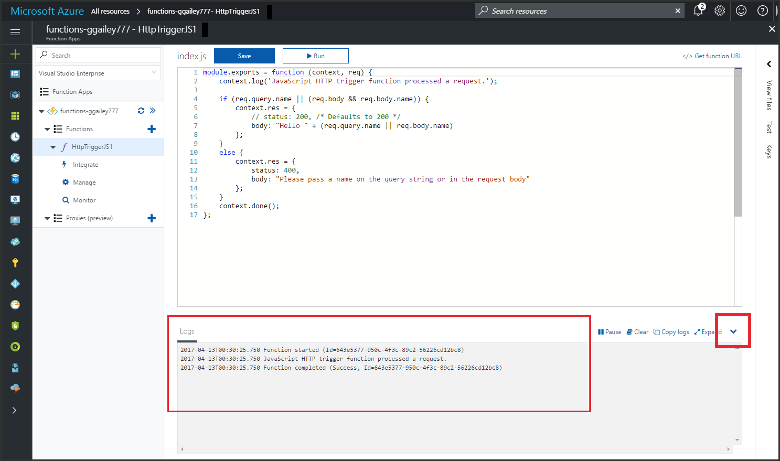
Task: Select the Logs tab
Action: point(187,331)
